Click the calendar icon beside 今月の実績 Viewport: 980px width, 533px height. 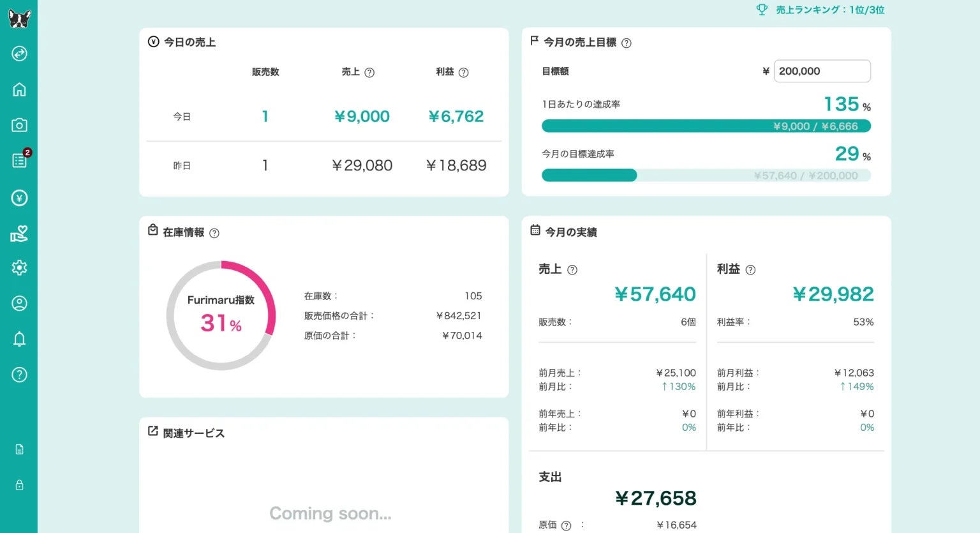535,230
